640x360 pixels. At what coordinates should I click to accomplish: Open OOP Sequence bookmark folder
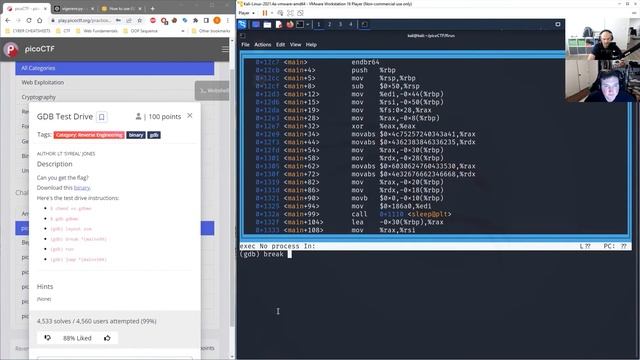click(x=140, y=31)
